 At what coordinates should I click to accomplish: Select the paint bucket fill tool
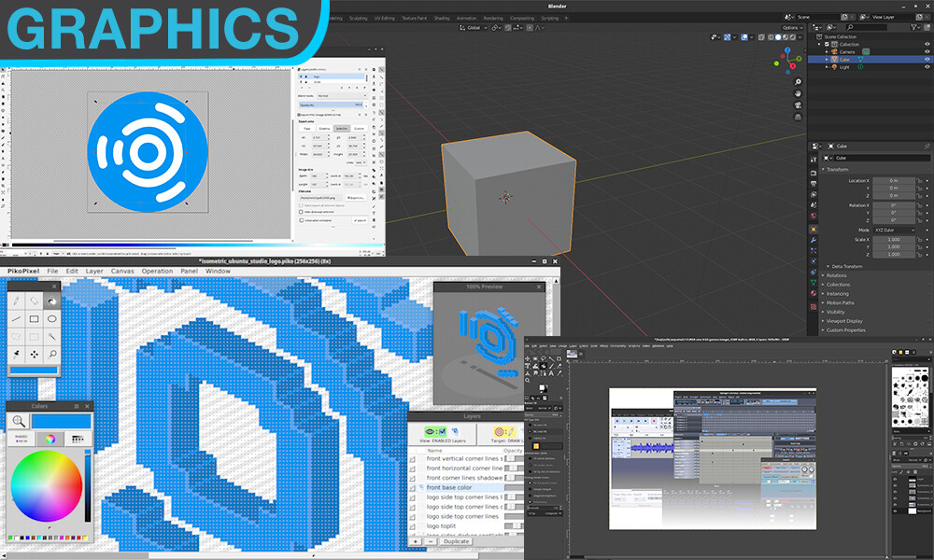click(x=51, y=301)
